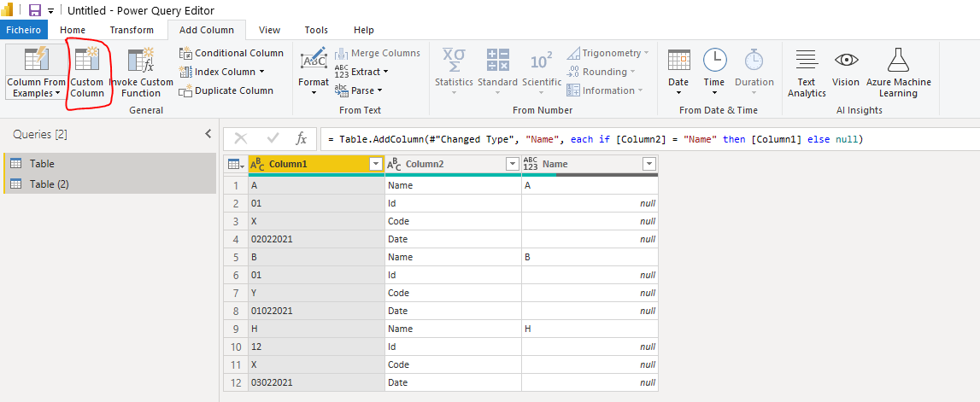The image size is (980, 402).
Task: Click the Name cell with value H
Action: pos(590,329)
